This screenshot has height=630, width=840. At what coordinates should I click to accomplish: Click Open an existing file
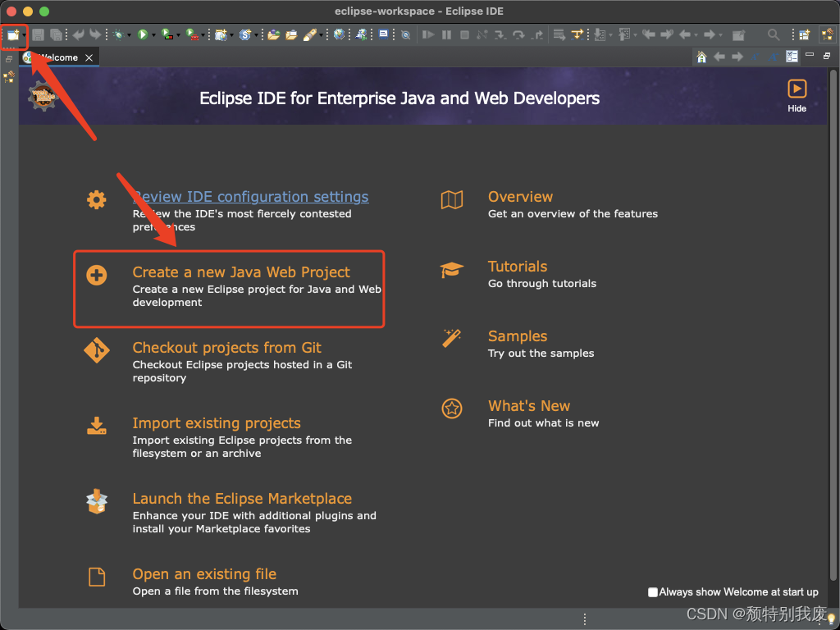point(204,574)
